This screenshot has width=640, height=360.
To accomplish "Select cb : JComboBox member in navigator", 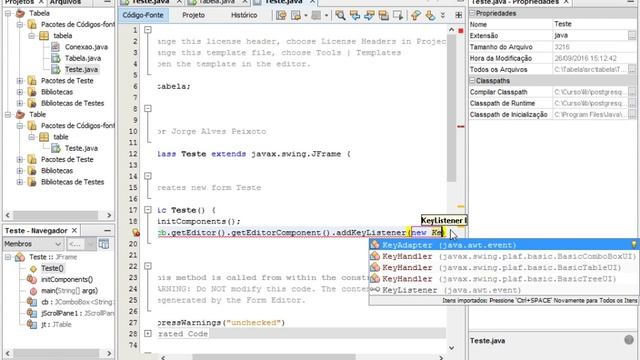I will 76,302.
